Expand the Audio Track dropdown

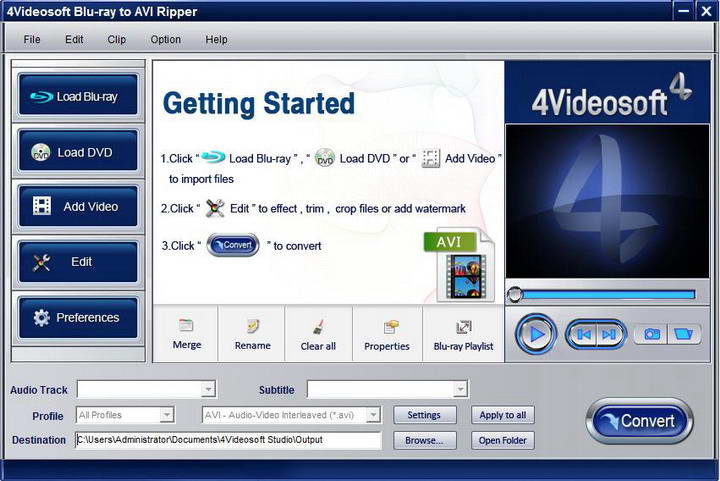208,389
